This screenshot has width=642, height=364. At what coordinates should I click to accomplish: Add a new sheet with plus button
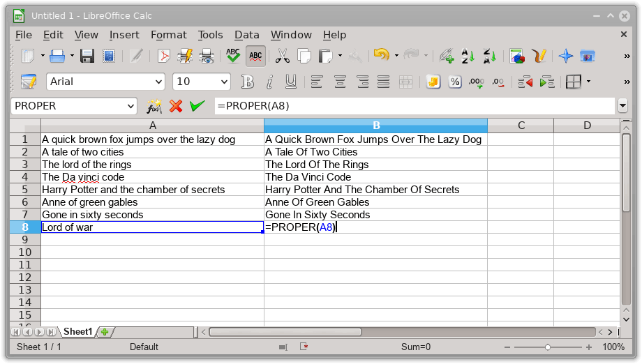pos(105,332)
